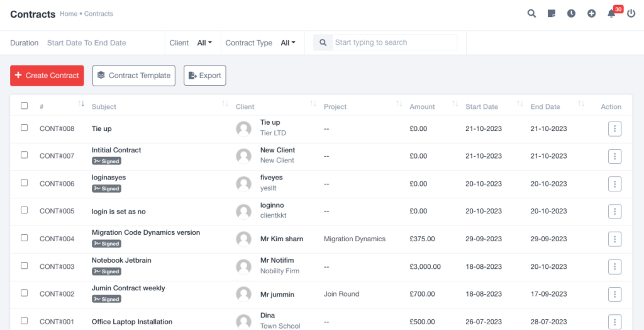
Task: Sort table by Subject column arrows
Action: pos(225,104)
